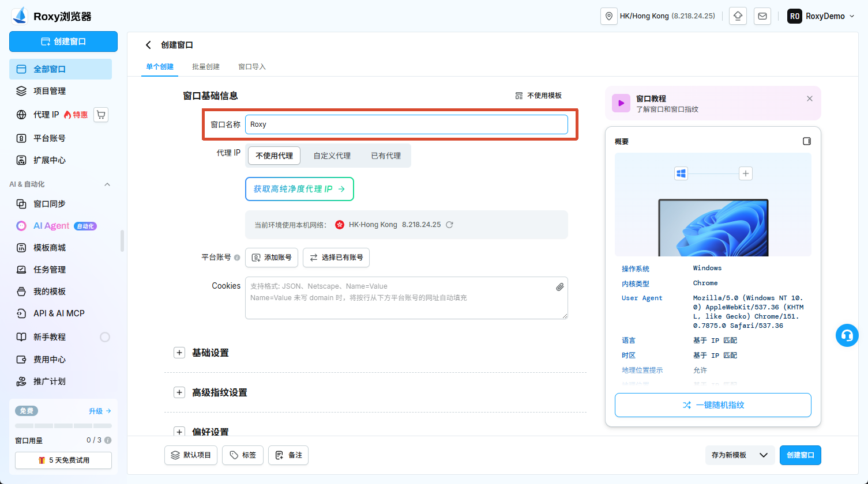
Task: Open the RoxyDemo account dropdown
Action: tap(821, 16)
